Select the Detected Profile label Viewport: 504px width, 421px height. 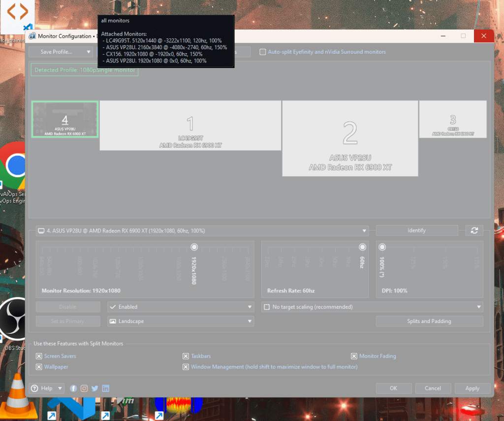(x=85, y=70)
